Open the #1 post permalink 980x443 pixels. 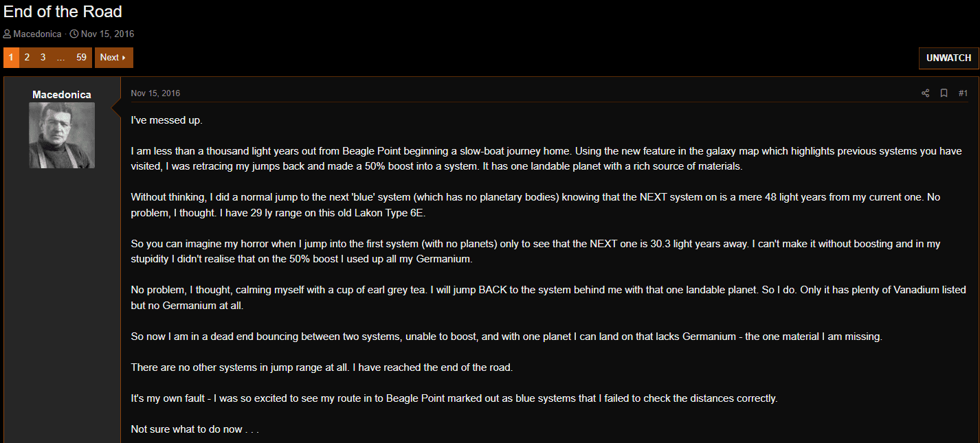point(963,93)
